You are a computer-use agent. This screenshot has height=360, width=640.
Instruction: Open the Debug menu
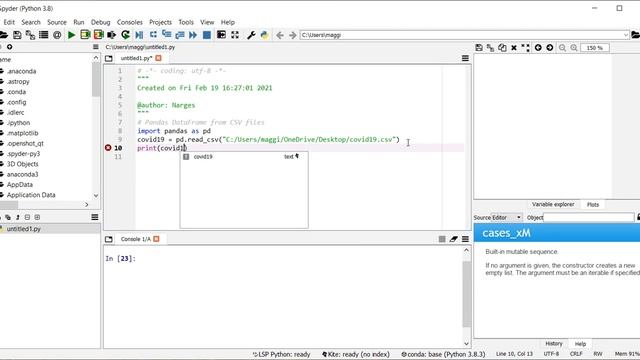pyautogui.click(x=100, y=22)
